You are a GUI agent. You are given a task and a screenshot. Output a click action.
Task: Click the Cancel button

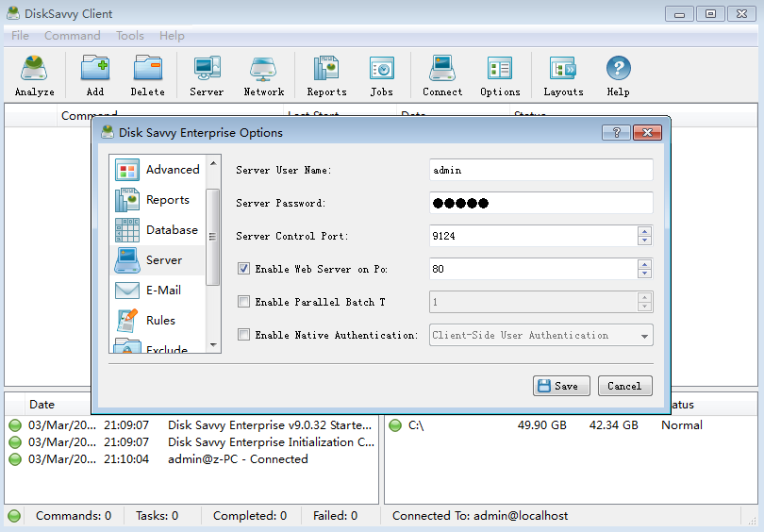click(624, 386)
